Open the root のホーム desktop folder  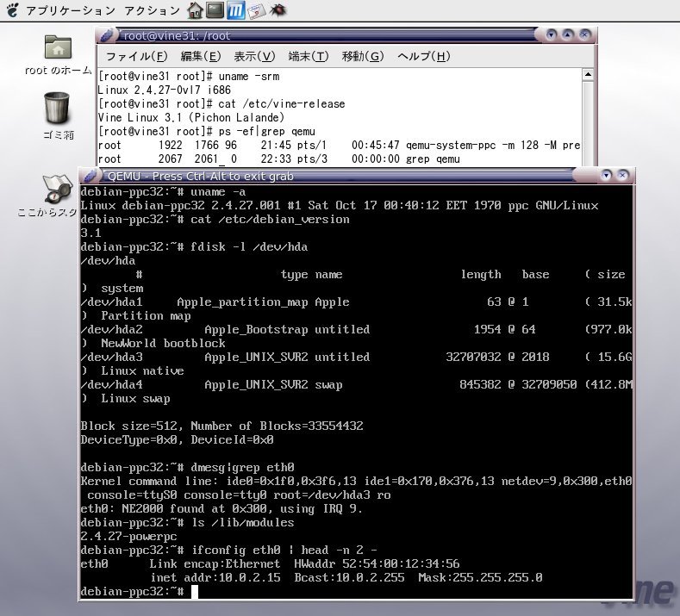58,55
